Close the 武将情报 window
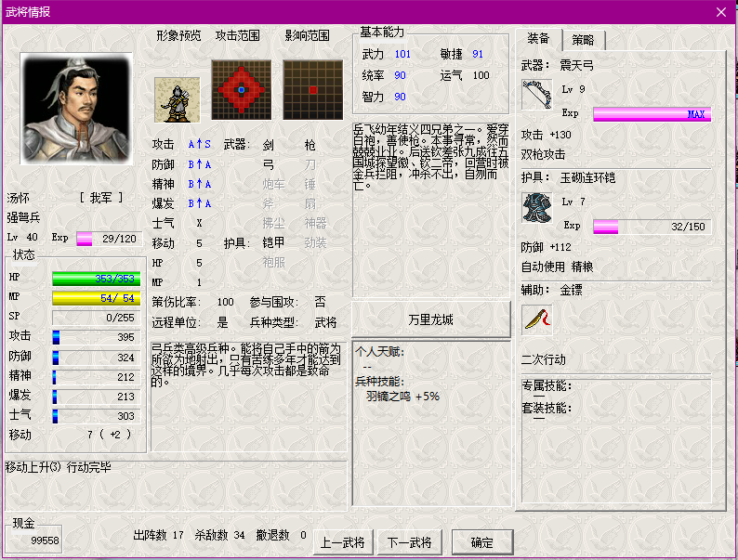 click(721, 11)
